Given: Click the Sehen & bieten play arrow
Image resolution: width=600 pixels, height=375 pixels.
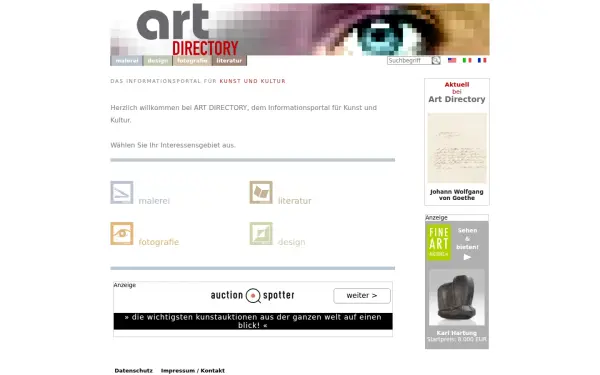Looking at the screenshot, I should 467,257.
